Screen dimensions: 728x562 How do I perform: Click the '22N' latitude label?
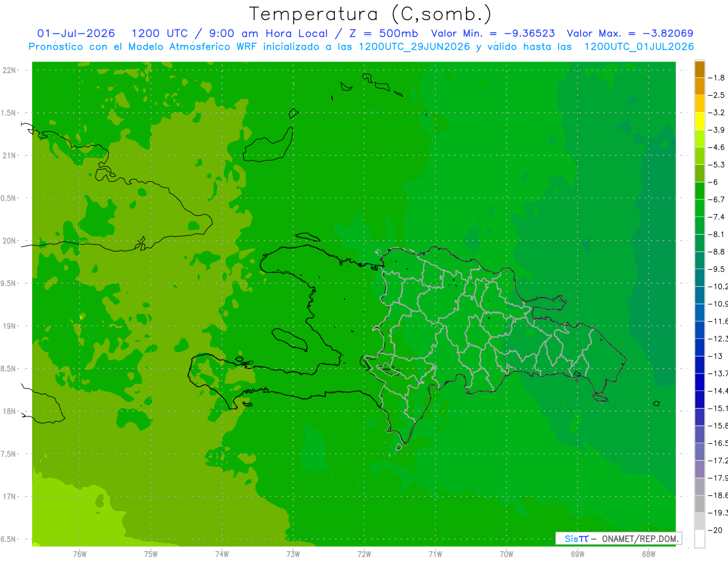pos(10,70)
